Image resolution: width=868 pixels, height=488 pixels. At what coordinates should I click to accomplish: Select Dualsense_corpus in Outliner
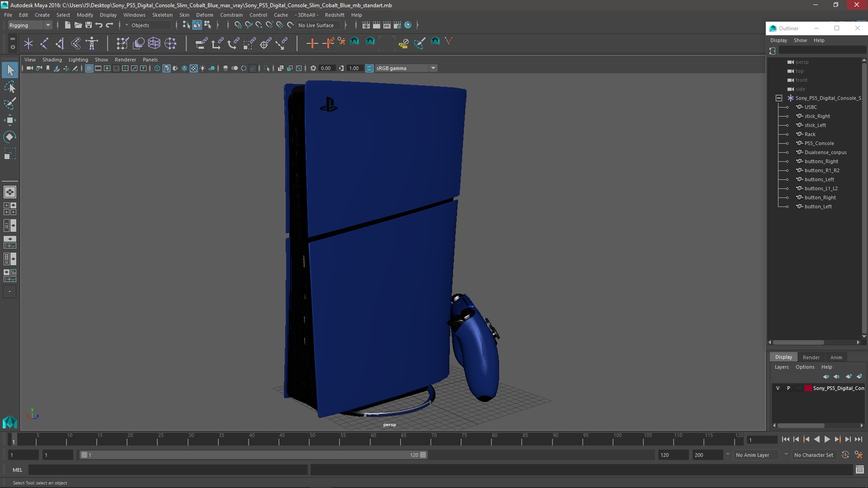[826, 152]
